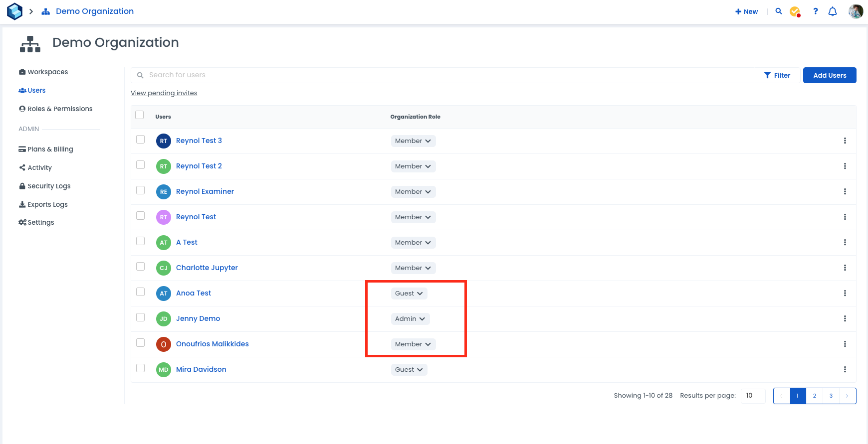Open Onoufrios Malikkides user profile link

(213, 344)
